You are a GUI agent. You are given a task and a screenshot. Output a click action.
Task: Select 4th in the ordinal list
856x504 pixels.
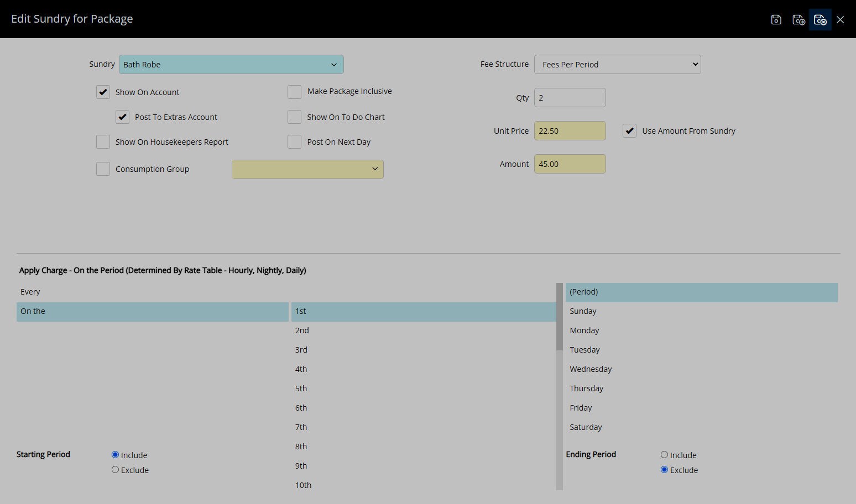pyautogui.click(x=424, y=369)
